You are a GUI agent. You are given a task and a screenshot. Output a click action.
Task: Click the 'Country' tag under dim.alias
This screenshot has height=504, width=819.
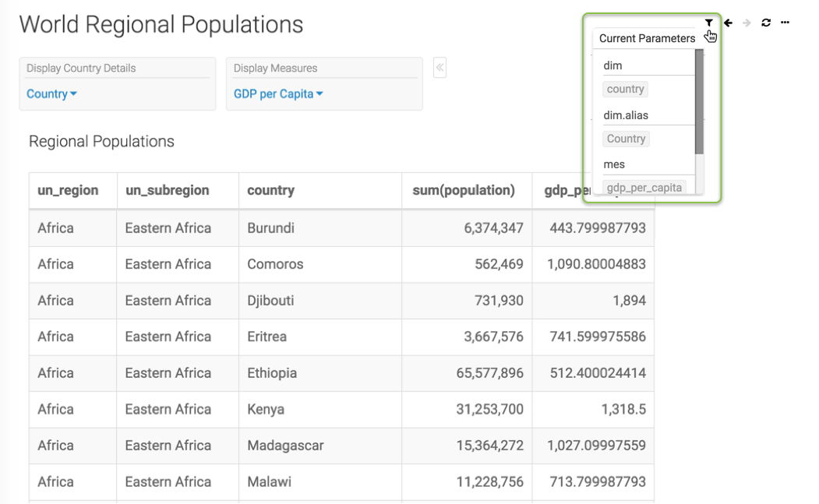626,139
